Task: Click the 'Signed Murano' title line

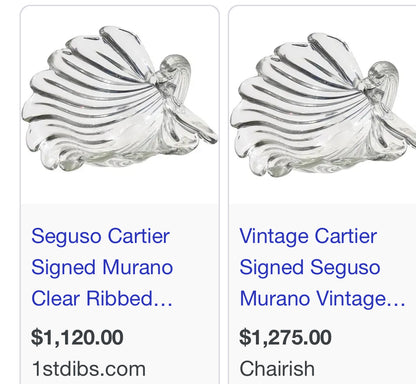Action: (x=102, y=268)
